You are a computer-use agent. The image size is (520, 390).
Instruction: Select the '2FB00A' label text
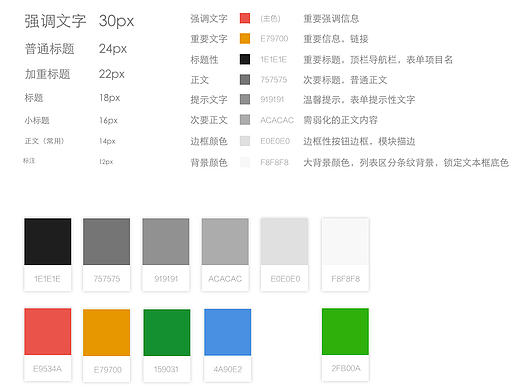[x=346, y=368]
